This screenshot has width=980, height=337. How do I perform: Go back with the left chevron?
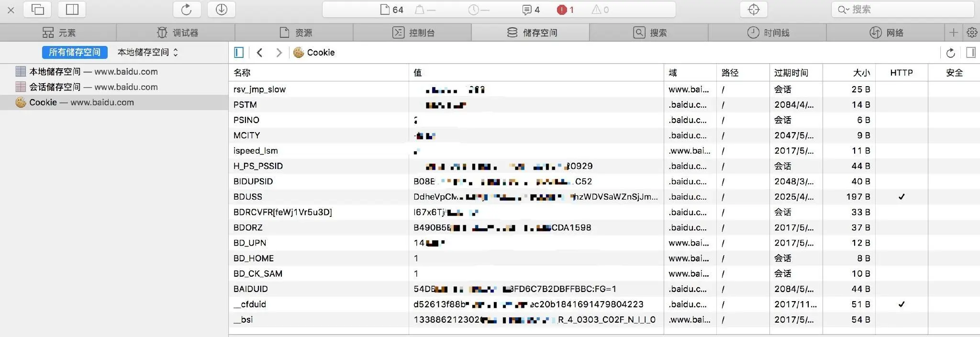click(x=259, y=52)
